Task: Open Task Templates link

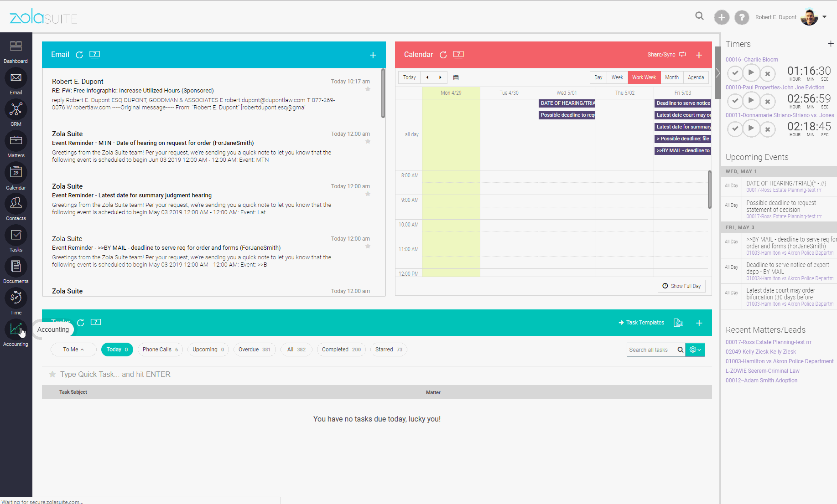Action: (641, 323)
